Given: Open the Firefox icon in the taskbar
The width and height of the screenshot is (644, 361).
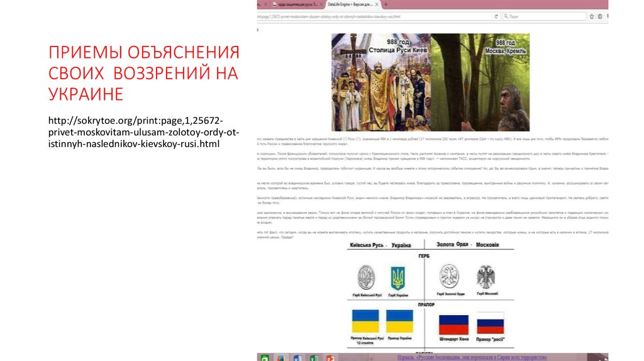Looking at the screenshot, I should click(281, 358).
